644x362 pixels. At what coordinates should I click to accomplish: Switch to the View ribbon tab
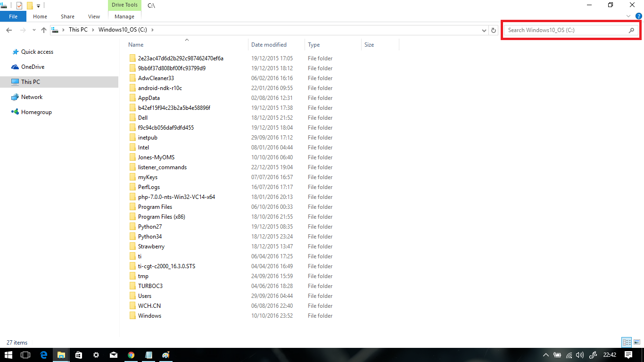(94, 16)
